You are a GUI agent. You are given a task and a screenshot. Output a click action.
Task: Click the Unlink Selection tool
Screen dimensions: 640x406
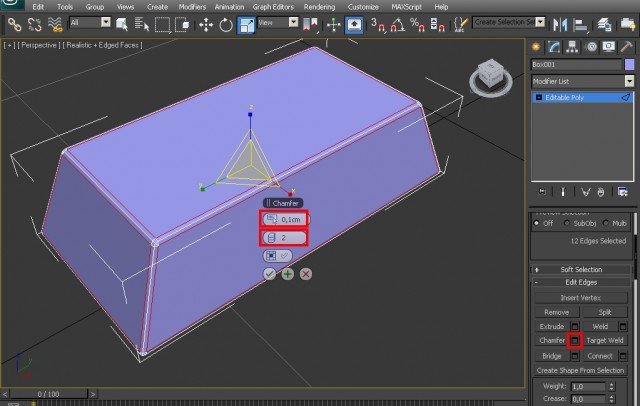click(35, 24)
